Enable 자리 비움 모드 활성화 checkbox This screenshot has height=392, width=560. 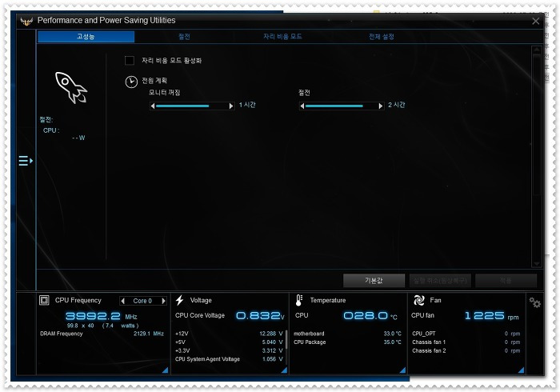[130, 60]
